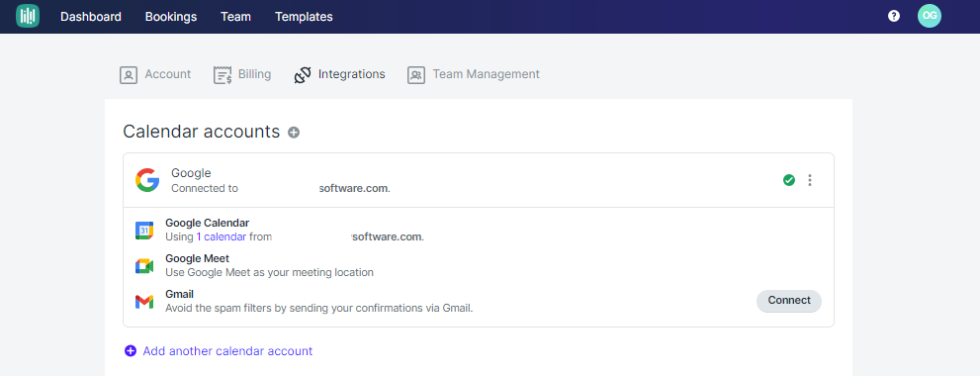Switch to the Billing tab
This screenshot has height=376, width=980.
click(x=242, y=74)
